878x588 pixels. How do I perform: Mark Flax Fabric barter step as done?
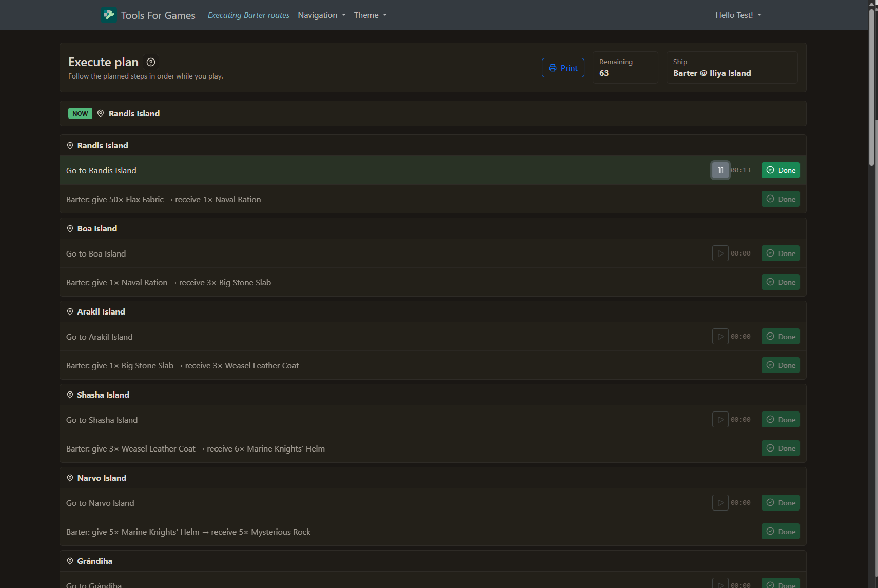[781, 199]
